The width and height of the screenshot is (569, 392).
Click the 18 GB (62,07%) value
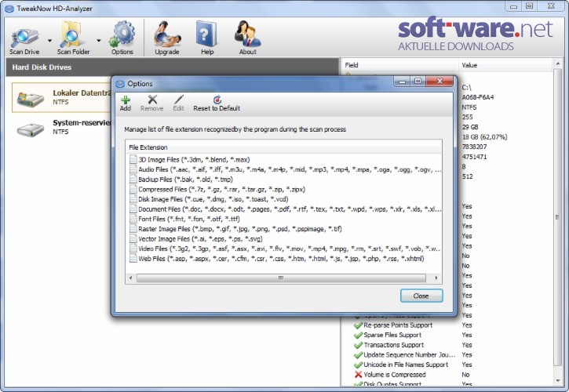[x=484, y=137]
